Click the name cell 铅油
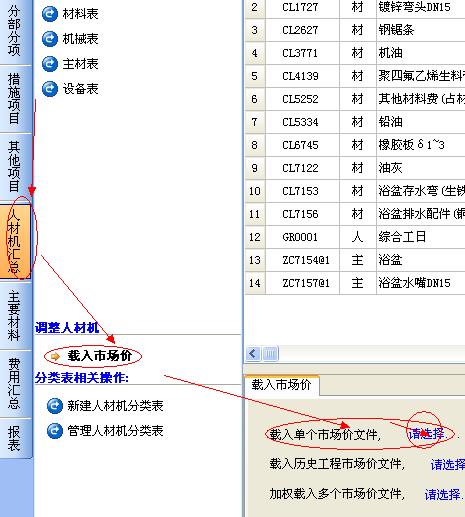Image resolution: width=465 pixels, height=517 pixels. point(421,122)
